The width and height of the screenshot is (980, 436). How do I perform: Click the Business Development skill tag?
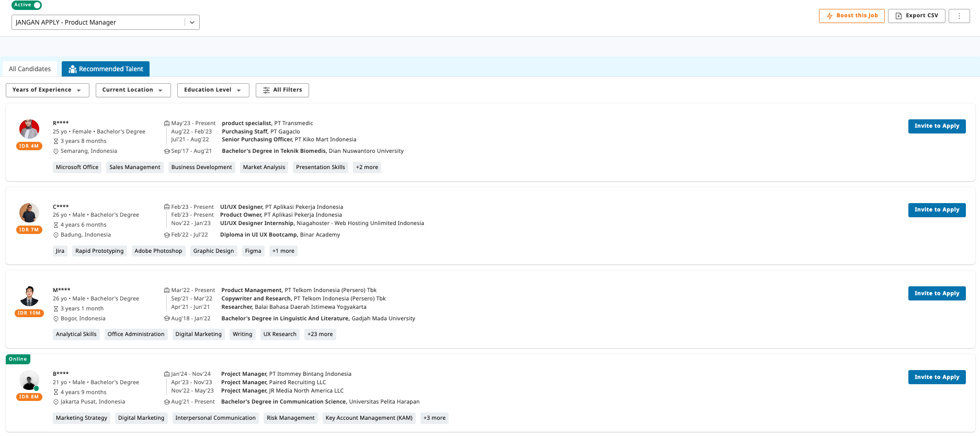click(202, 167)
